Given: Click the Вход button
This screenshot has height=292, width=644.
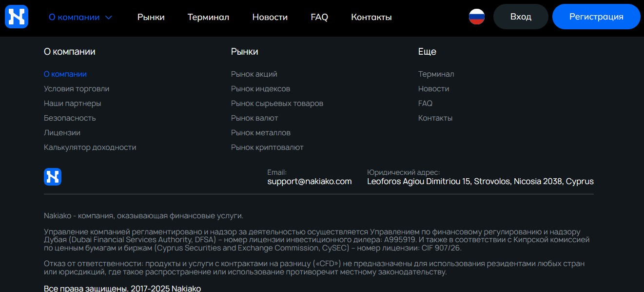Looking at the screenshot, I should 521,17.
